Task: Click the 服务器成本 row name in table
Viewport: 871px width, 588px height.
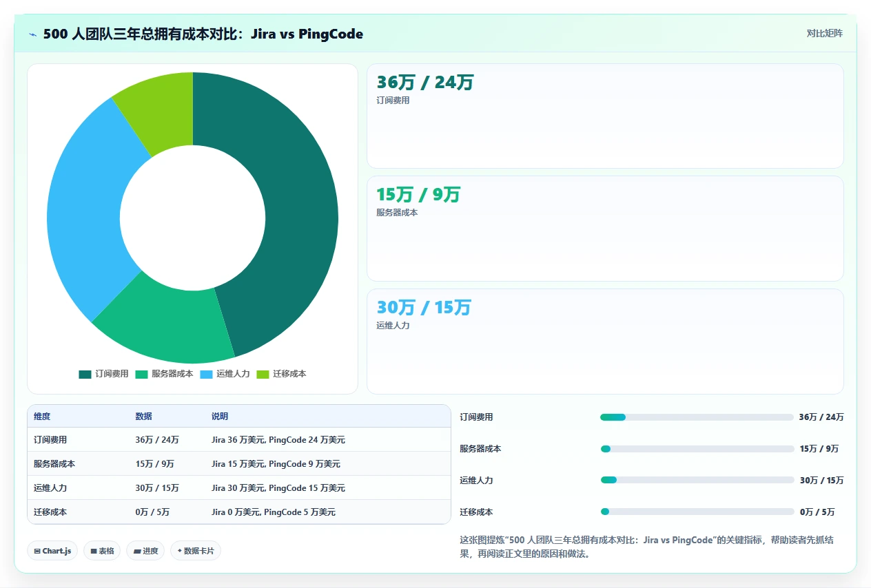Action: (54, 463)
